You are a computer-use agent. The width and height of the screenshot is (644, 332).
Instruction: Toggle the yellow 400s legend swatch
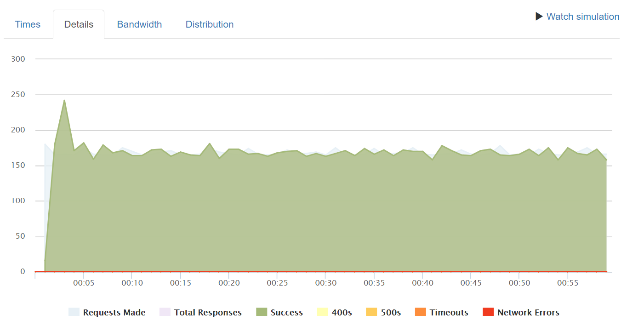[323, 312]
